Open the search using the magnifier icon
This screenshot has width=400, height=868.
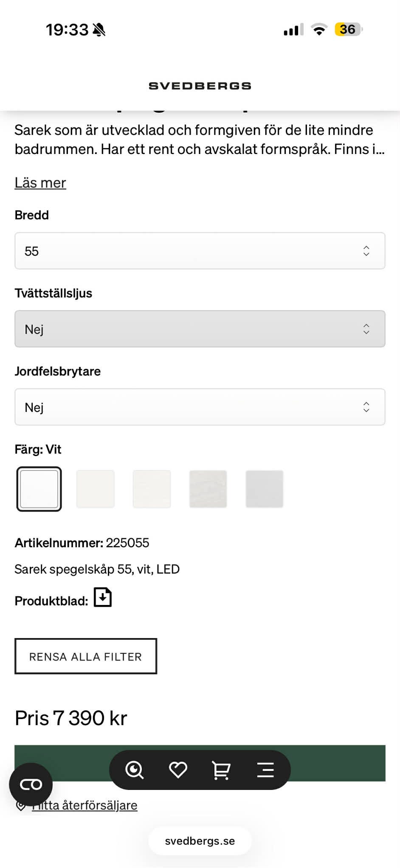[x=135, y=770]
